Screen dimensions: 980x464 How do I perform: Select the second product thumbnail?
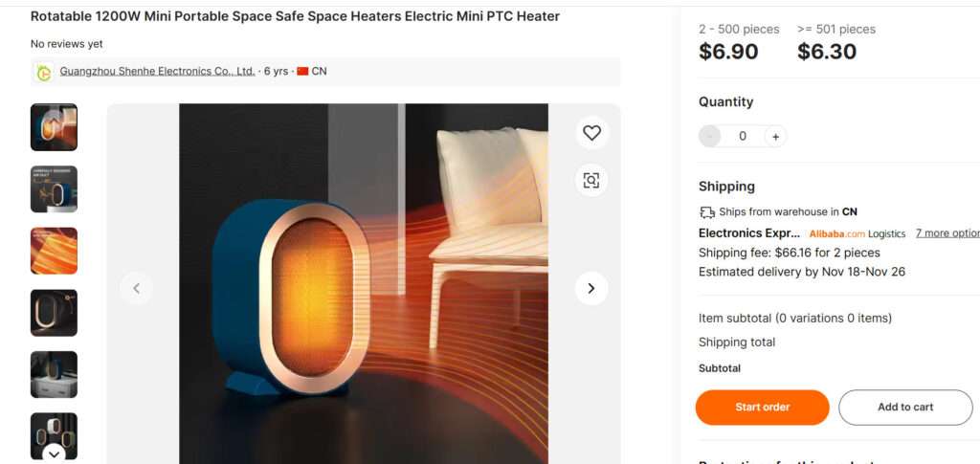coord(54,189)
